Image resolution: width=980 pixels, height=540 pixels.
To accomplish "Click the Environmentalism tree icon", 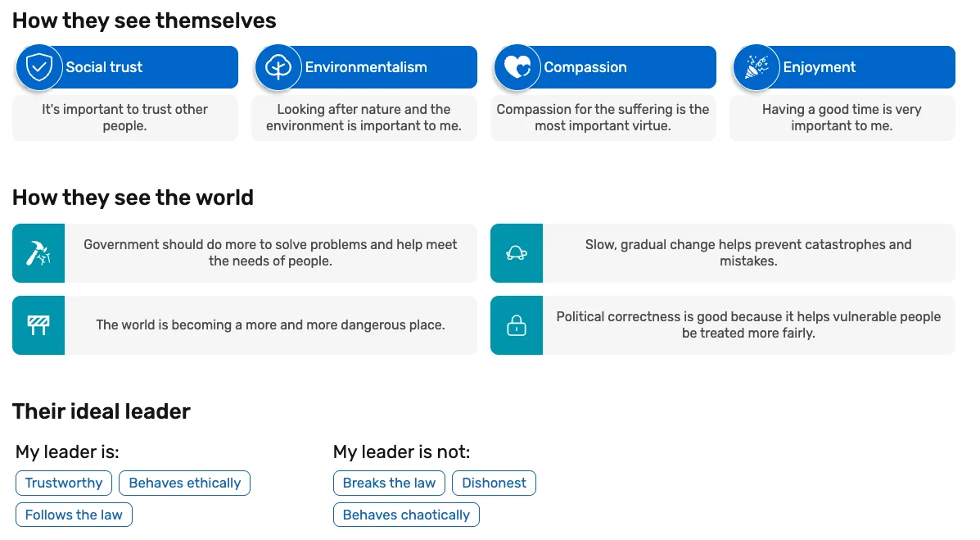I will pos(278,67).
